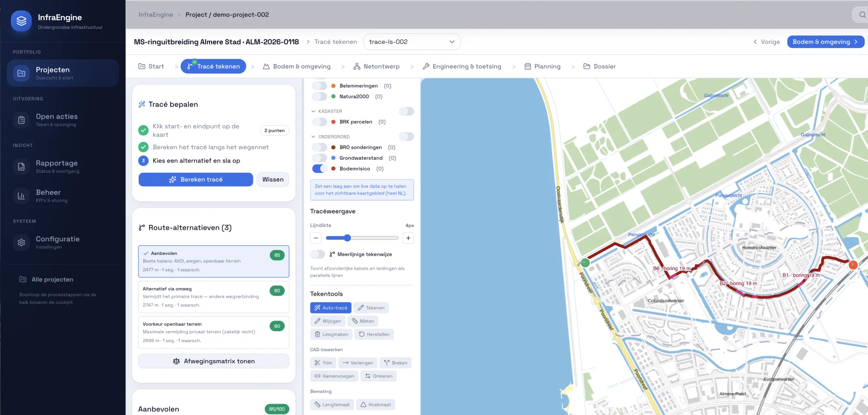The width and height of the screenshot is (868, 415).
Task: Select Voorkeur openbaar terrein route card
Action: point(214,332)
